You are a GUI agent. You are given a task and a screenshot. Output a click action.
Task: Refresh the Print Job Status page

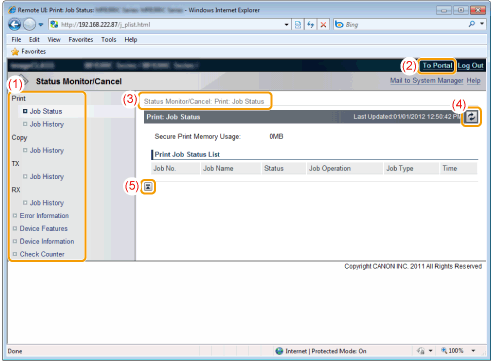[x=471, y=117]
